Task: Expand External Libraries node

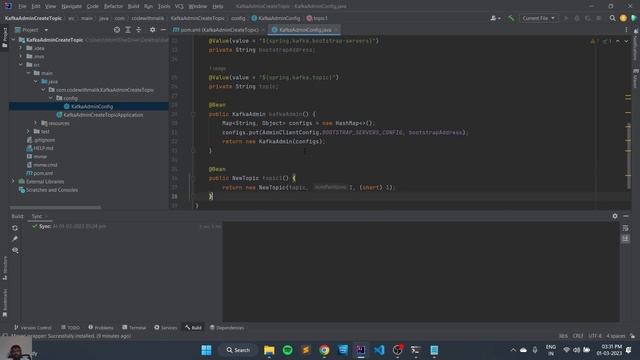Action: pos(13,181)
